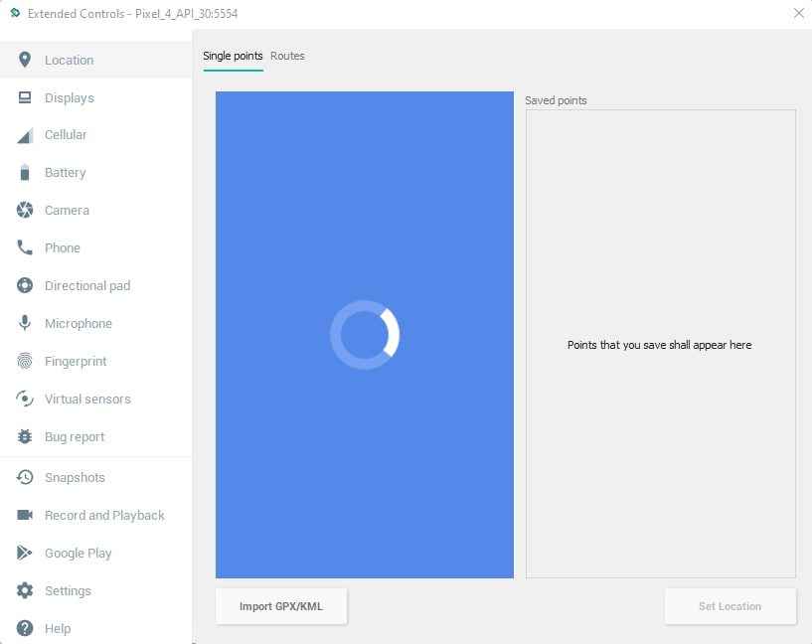812x644 pixels.
Task: Switch to the Single points tab
Action: point(233,56)
